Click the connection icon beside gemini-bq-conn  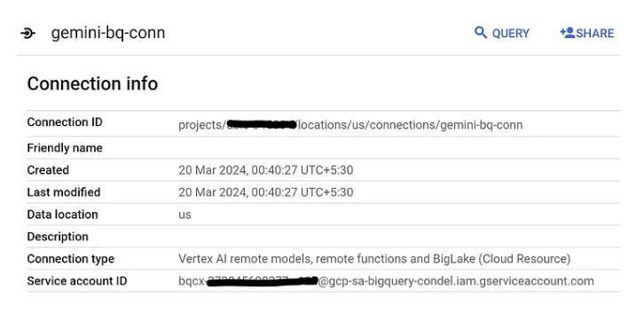27,33
